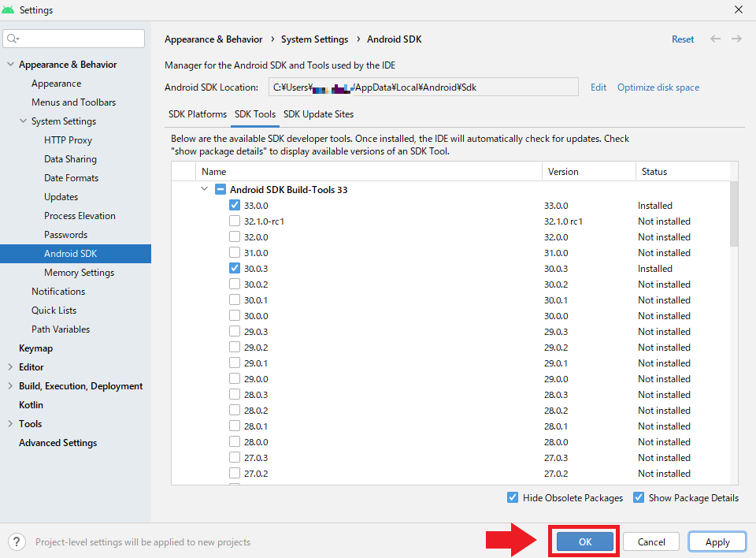The image size is (756, 558).
Task: Open Date Formats settings
Action: (72, 177)
